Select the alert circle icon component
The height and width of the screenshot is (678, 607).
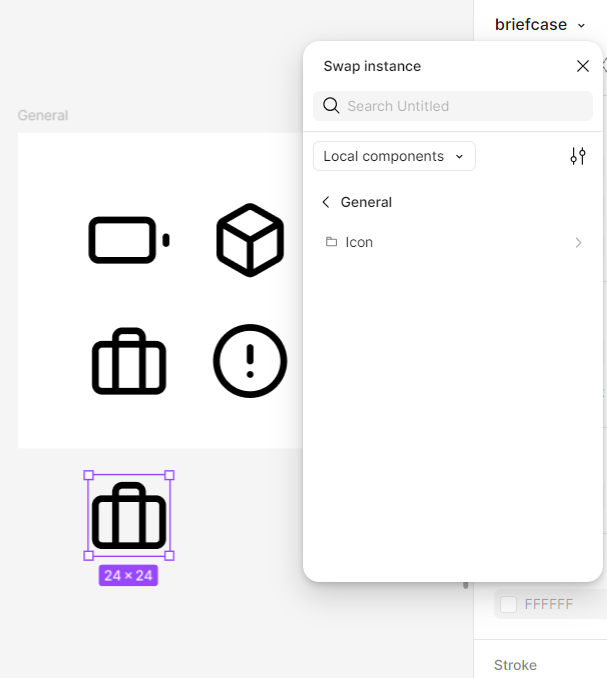250,361
